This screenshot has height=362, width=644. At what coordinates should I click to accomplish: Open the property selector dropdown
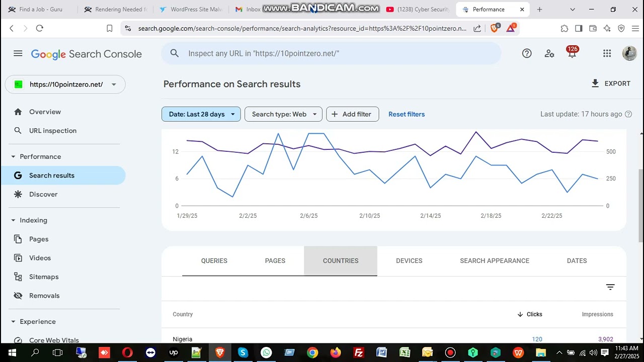tap(65, 84)
